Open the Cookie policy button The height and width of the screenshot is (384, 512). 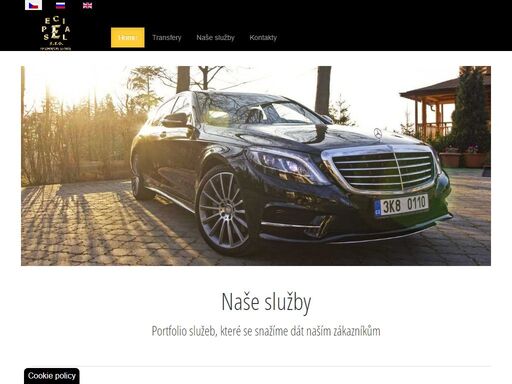(x=52, y=376)
